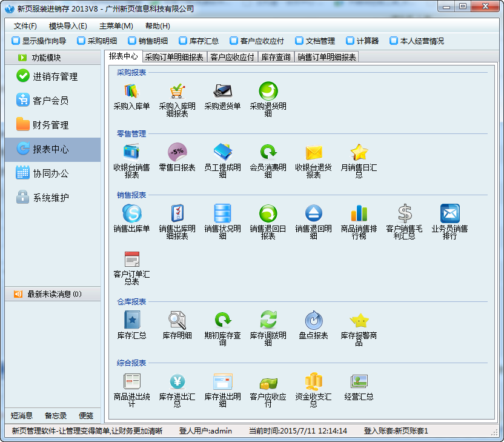Open the 文件(F) menu
The width and height of the screenshot is (504, 442).
pyautogui.click(x=25, y=26)
